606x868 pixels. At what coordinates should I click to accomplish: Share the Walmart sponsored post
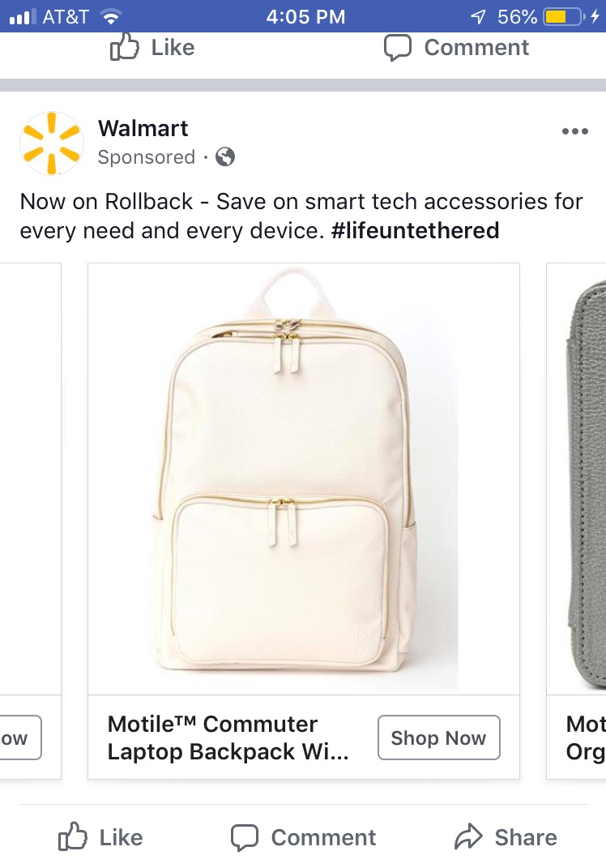(x=505, y=837)
